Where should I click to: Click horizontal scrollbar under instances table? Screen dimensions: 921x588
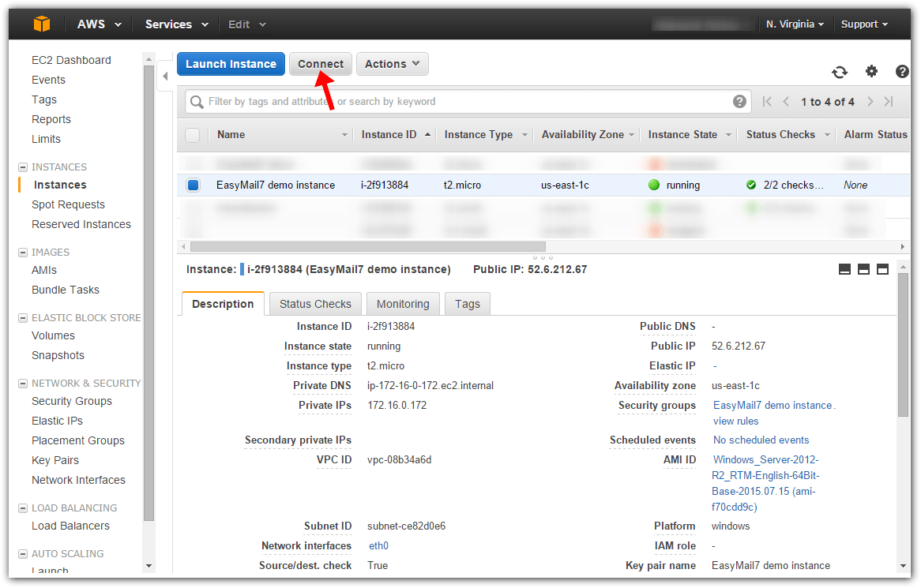pos(368,246)
